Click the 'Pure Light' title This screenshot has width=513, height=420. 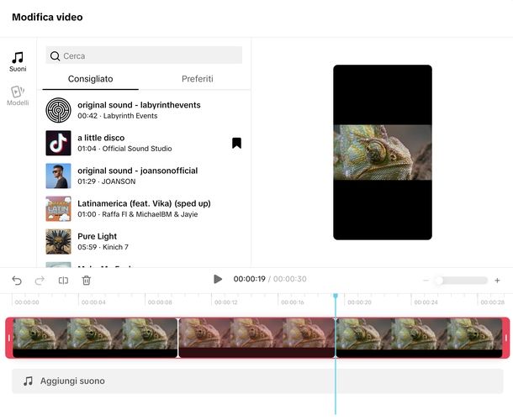tap(98, 236)
